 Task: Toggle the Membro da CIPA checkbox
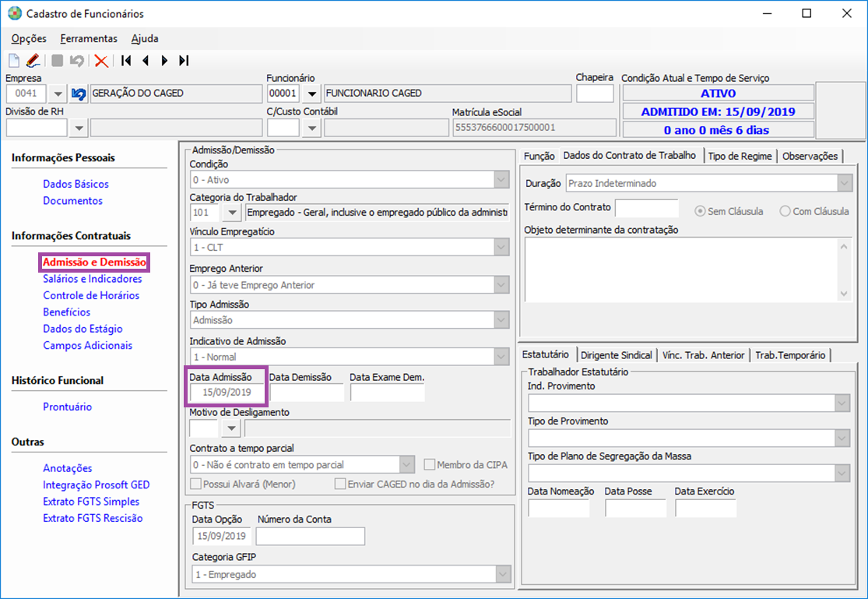(x=430, y=464)
